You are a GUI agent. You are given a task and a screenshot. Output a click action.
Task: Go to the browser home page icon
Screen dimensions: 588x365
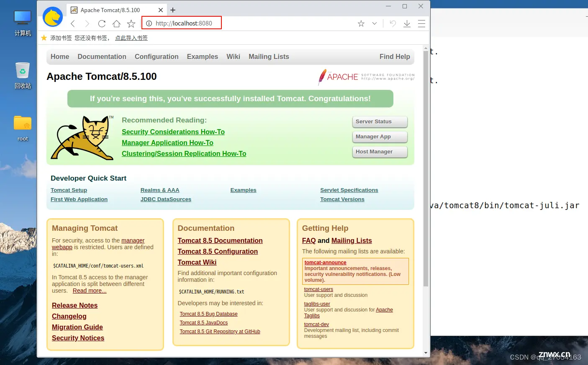pos(116,23)
